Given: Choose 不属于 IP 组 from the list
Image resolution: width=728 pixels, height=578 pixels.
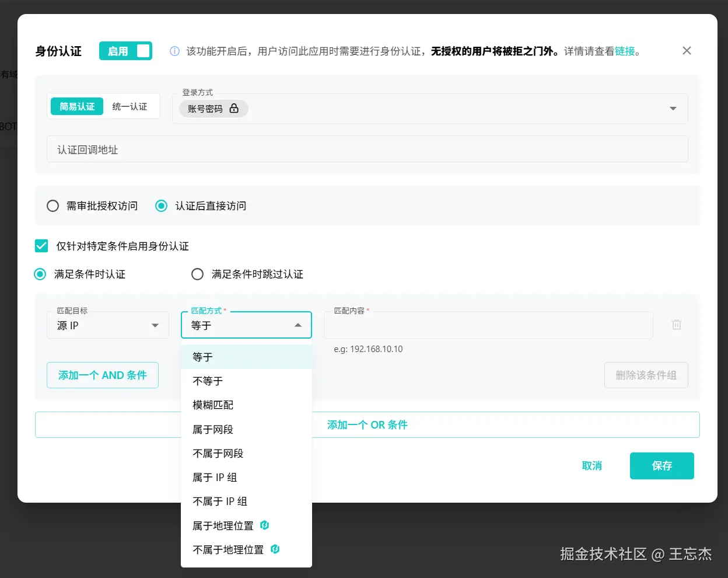Looking at the screenshot, I should click(x=247, y=501).
